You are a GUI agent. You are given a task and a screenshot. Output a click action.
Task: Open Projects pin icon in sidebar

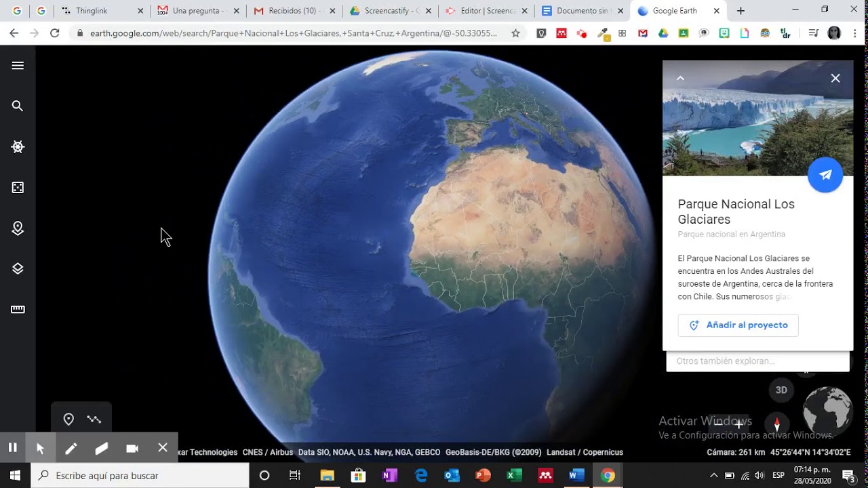(18, 228)
